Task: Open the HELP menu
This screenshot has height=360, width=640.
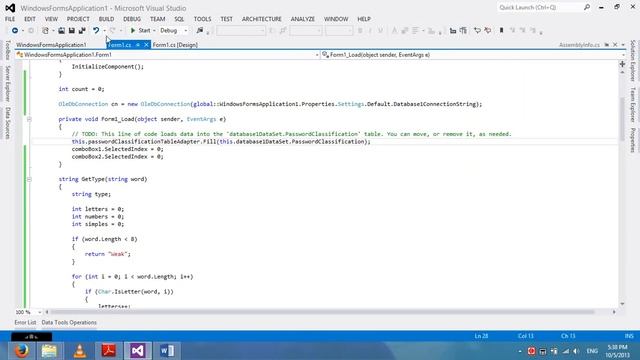Action: coord(364,19)
